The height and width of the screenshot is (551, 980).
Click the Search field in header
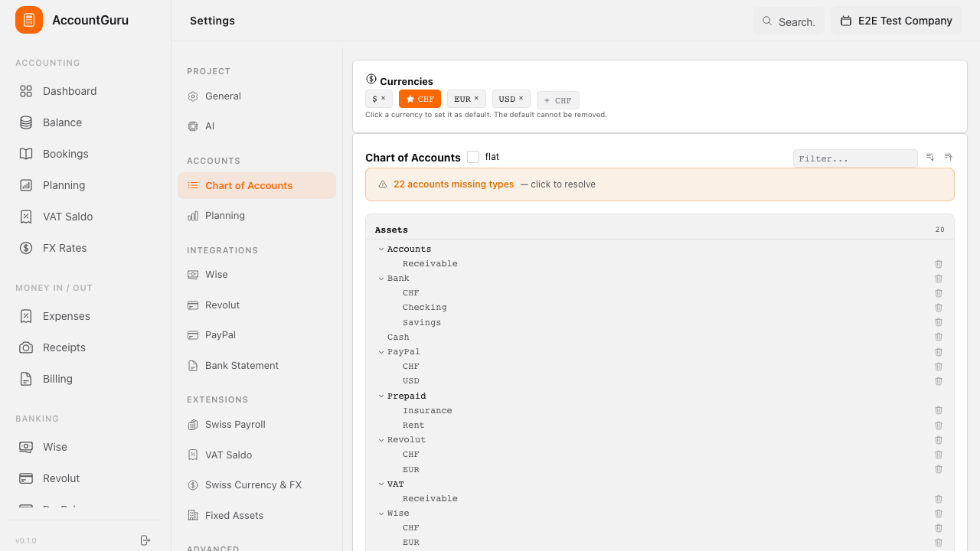click(789, 21)
